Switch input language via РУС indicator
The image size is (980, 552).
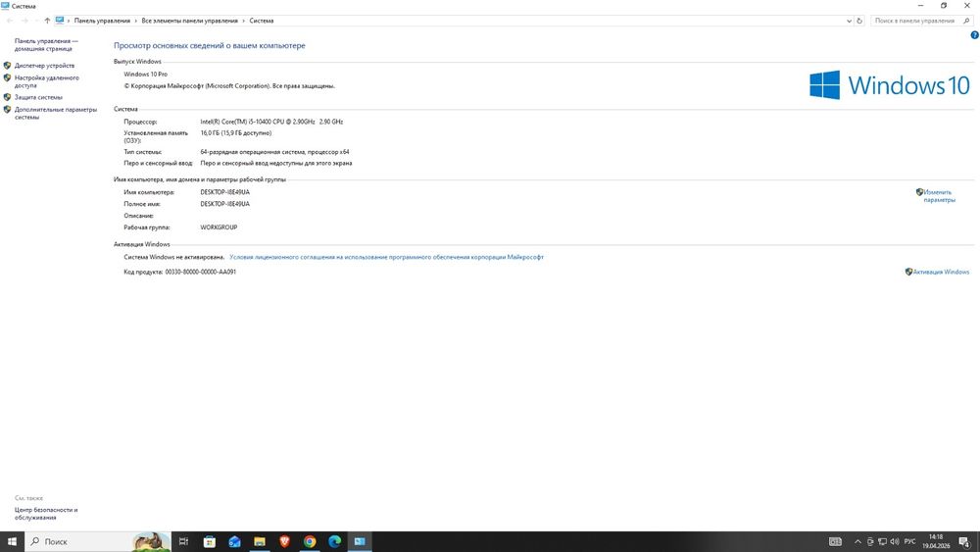(910, 541)
